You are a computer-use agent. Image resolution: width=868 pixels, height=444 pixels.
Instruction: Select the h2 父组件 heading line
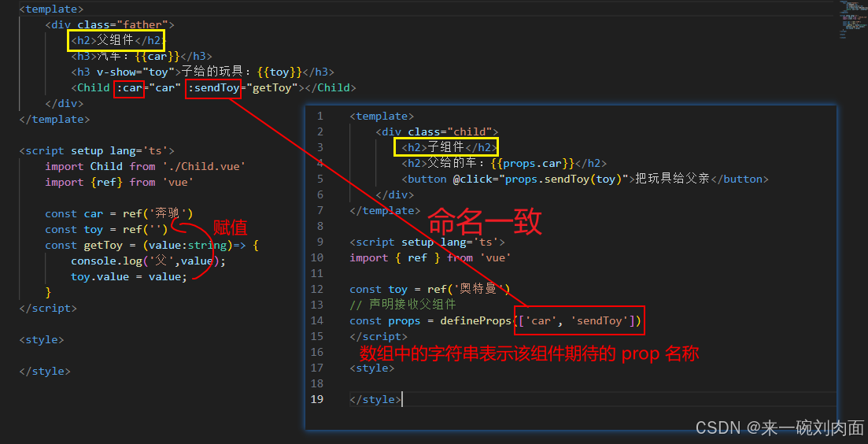(118, 40)
